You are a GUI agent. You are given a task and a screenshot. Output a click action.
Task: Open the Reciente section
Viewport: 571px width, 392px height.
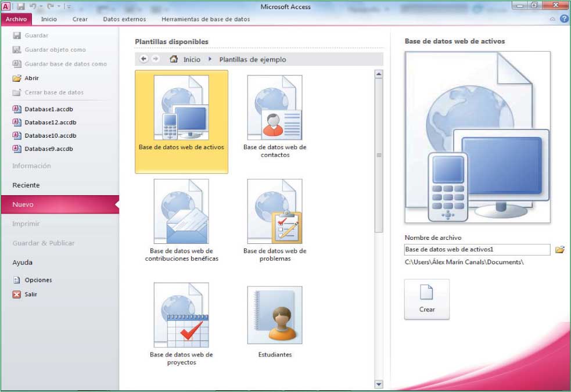tap(26, 185)
